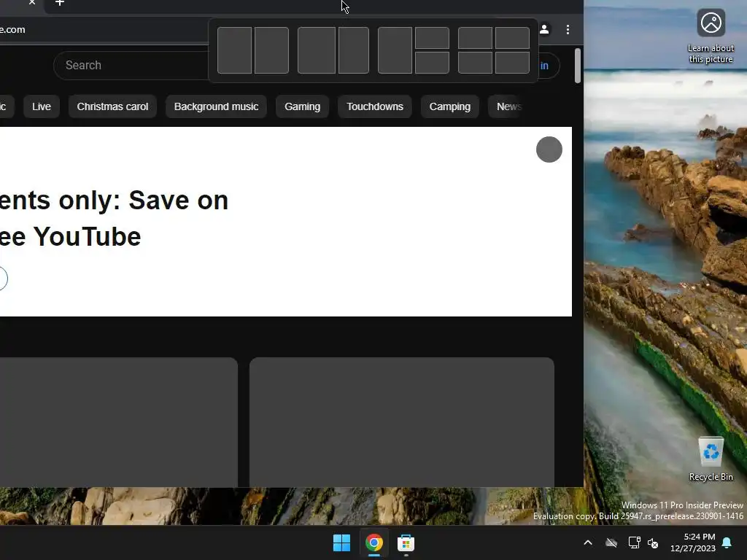Click the Chrome page vertical scrollbar
The image size is (747, 560).
(578, 66)
